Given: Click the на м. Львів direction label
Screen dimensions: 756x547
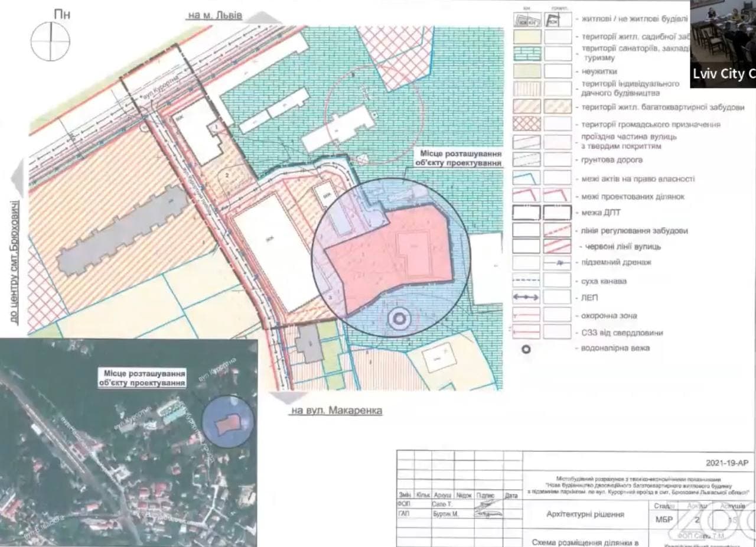Looking at the screenshot, I should point(214,15).
